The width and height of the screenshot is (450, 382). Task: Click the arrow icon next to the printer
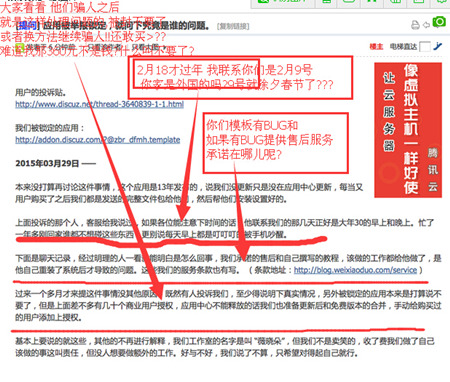(426, 25)
